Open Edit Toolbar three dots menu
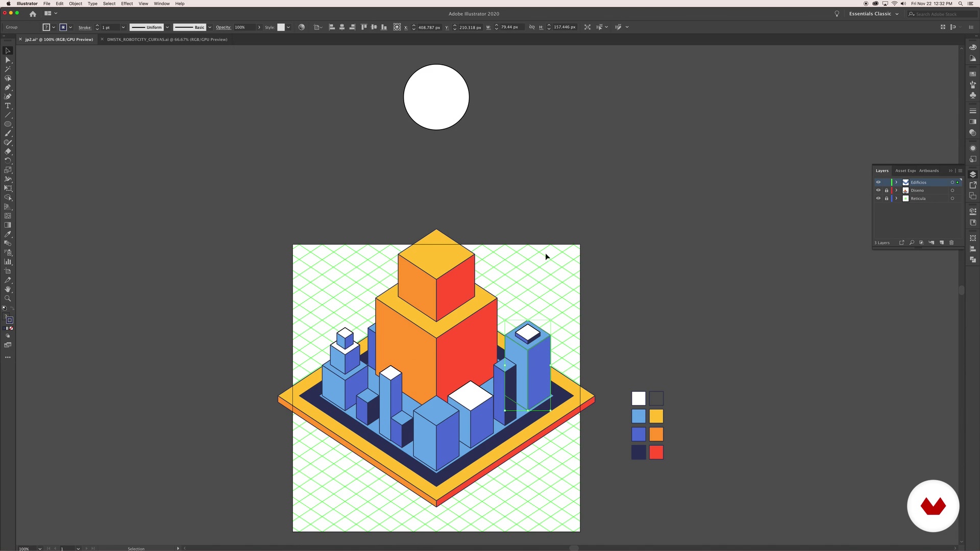The width and height of the screenshot is (980, 551). point(8,358)
